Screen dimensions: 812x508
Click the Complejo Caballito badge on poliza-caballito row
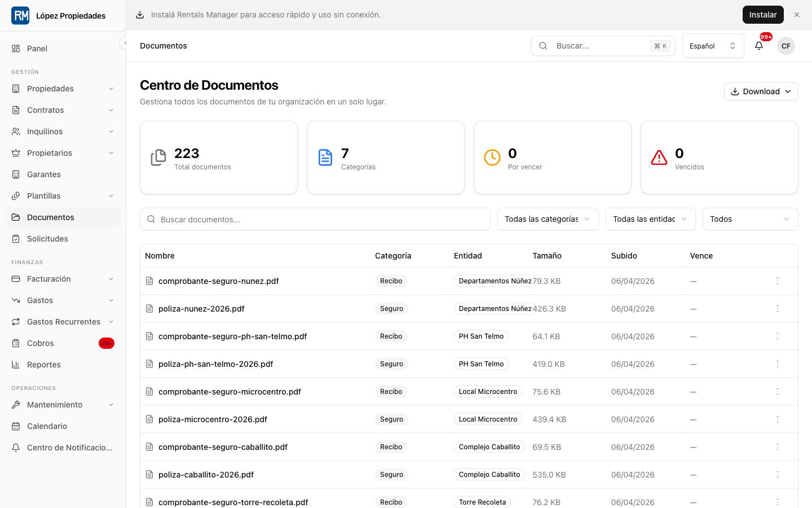tap(489, 475)
